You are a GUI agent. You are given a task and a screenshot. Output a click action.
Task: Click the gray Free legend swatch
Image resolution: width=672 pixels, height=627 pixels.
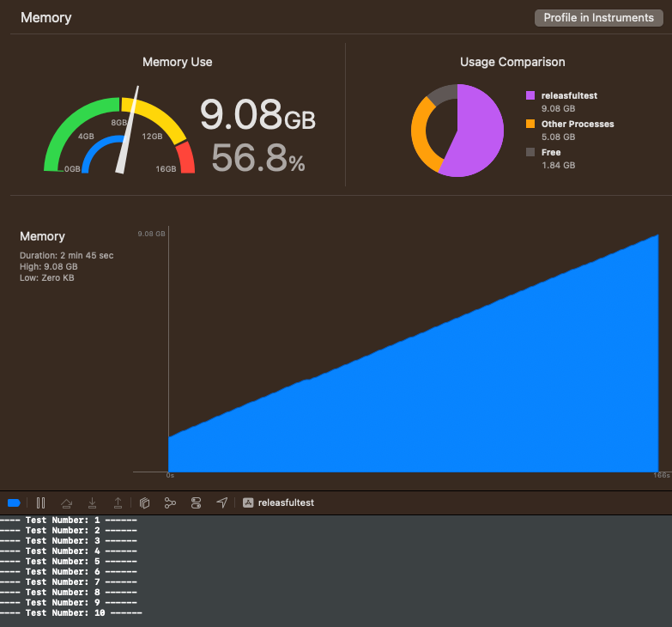coord(530,152)
